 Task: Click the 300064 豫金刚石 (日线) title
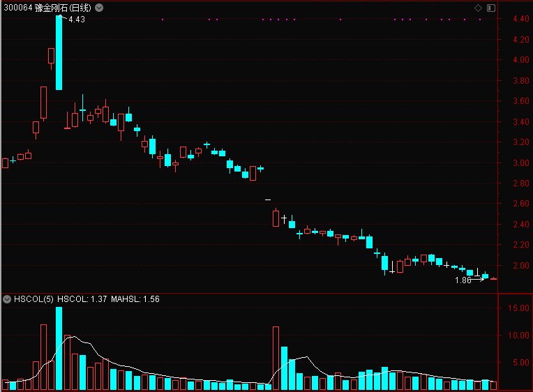pyautogui.click(x=47, y=8)
